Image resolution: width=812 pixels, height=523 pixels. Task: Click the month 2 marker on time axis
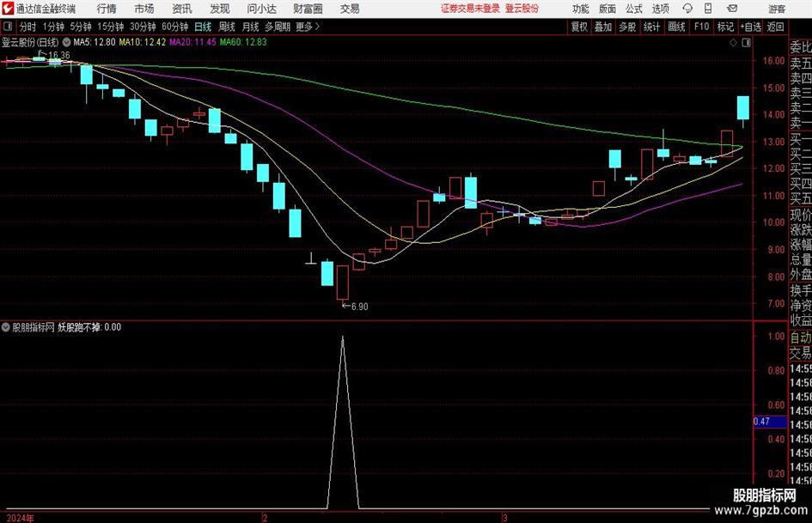point(265,518)
